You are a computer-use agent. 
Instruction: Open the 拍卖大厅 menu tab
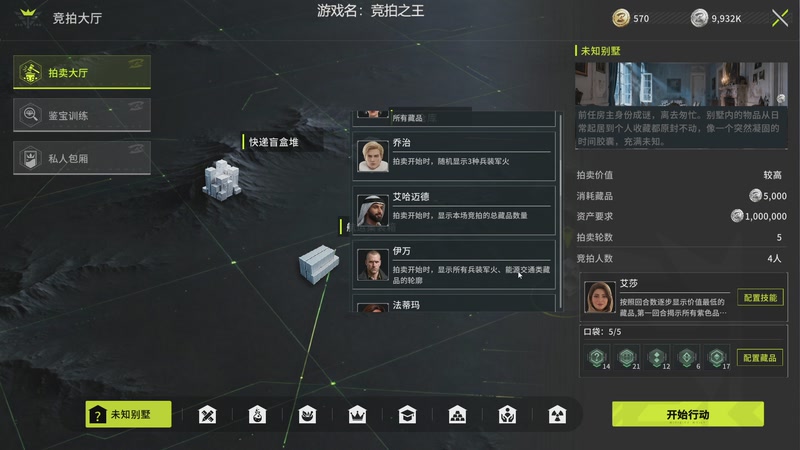click(x=82, y=72)
